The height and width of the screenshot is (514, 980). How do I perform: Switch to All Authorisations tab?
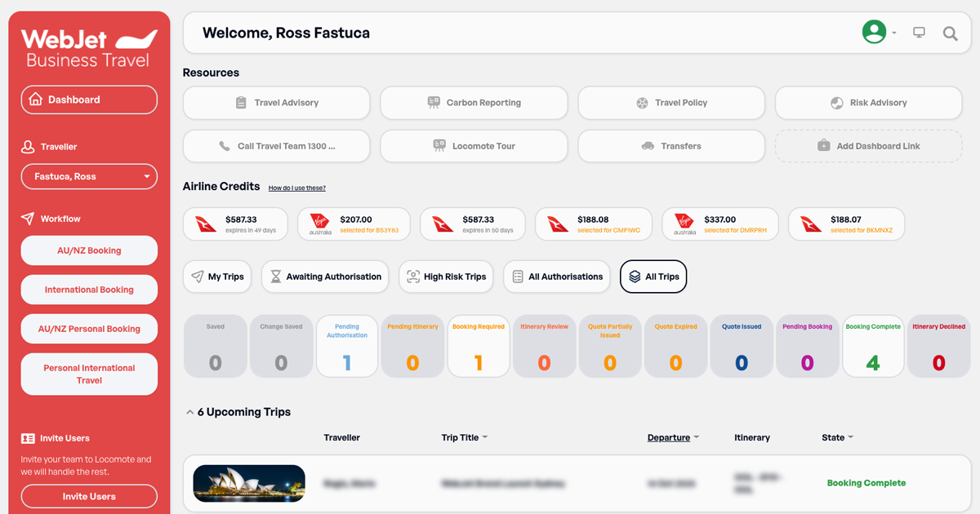coord(557,277)
